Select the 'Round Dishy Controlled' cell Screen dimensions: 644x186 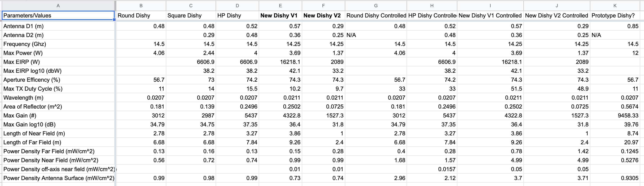[x=376, y=16]
